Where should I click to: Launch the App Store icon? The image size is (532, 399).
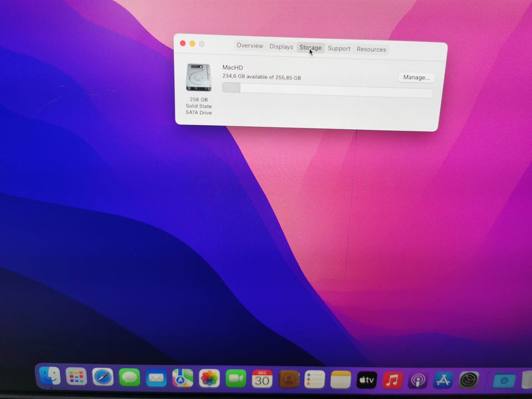pos(443,380)
